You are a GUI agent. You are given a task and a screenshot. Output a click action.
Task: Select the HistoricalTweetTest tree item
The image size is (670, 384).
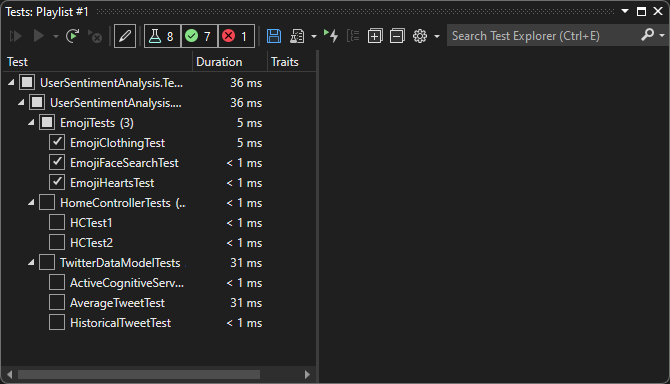(120, 323)
